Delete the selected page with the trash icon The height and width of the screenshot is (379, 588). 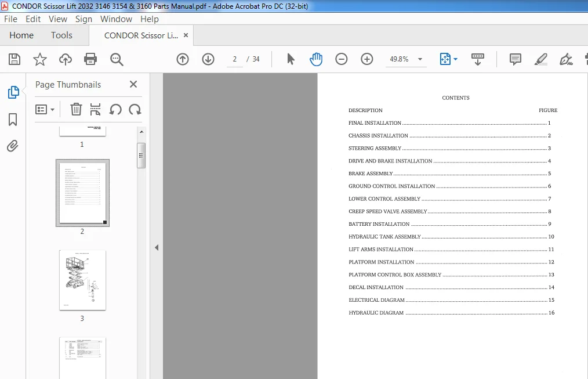(x=76, y=110)
